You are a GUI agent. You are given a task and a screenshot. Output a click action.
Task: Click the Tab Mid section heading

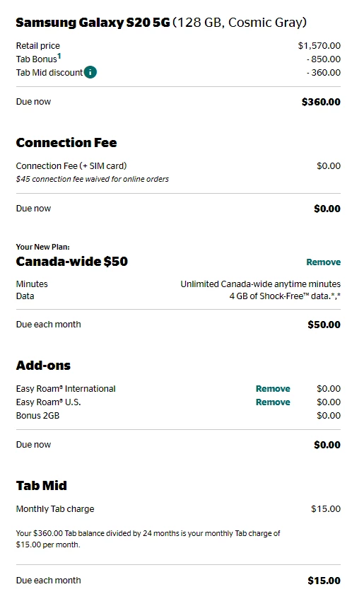point(41,486)
